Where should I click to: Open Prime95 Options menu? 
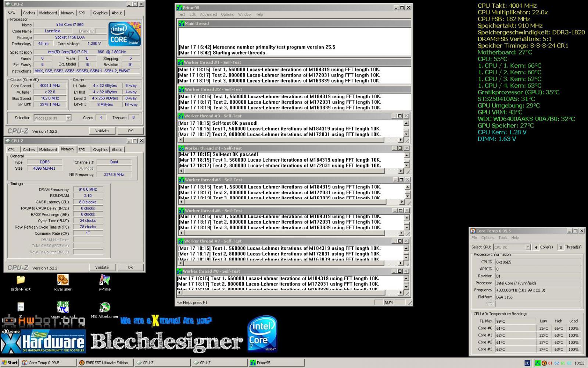tap(227, 14)
